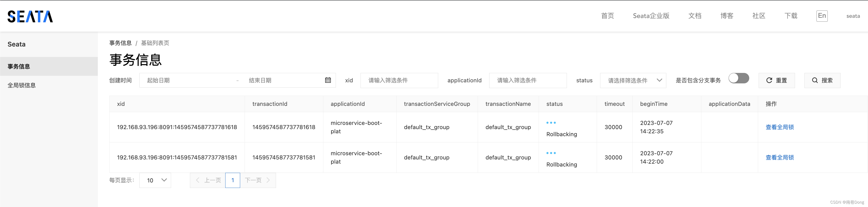Open the 文档 nav item
Viewport: 868px width, 207px height.
(x=695, y=16)
